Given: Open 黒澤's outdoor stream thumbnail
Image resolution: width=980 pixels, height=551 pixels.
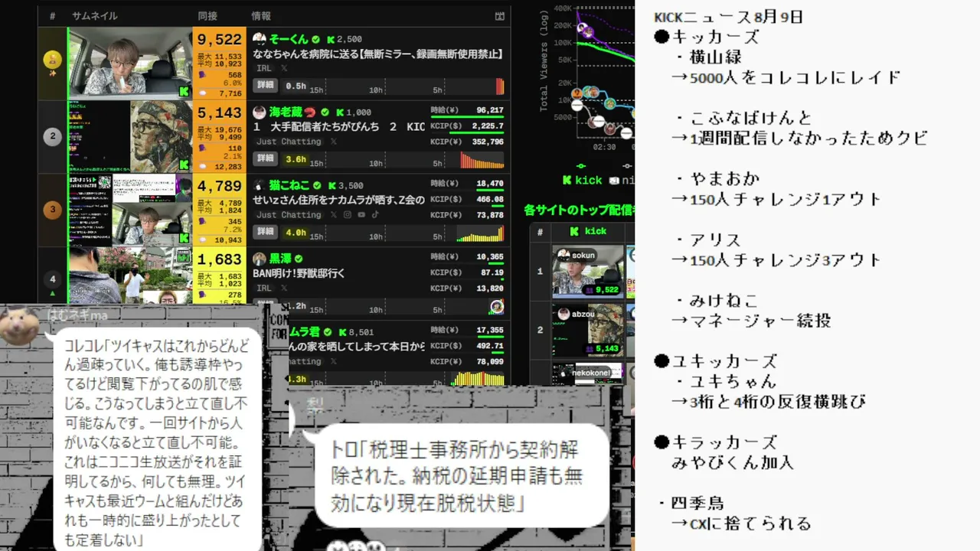Looking at the screenshot, I should pyautogui.click(x=129, y=275).
